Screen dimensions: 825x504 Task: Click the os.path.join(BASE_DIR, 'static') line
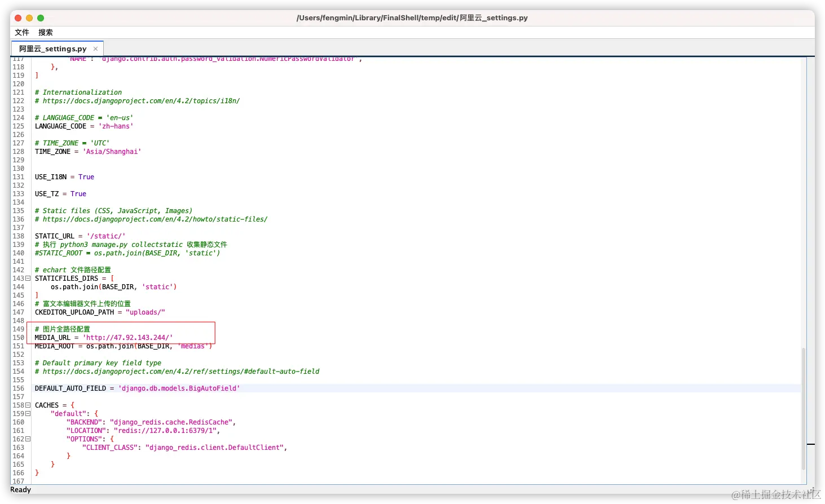click(x=113, y=287)
